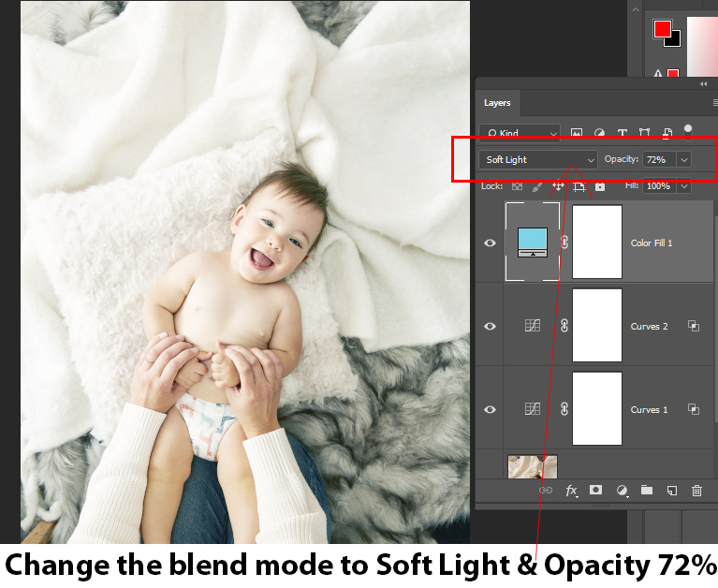Click the panel column up arrow

pos(636,9)
